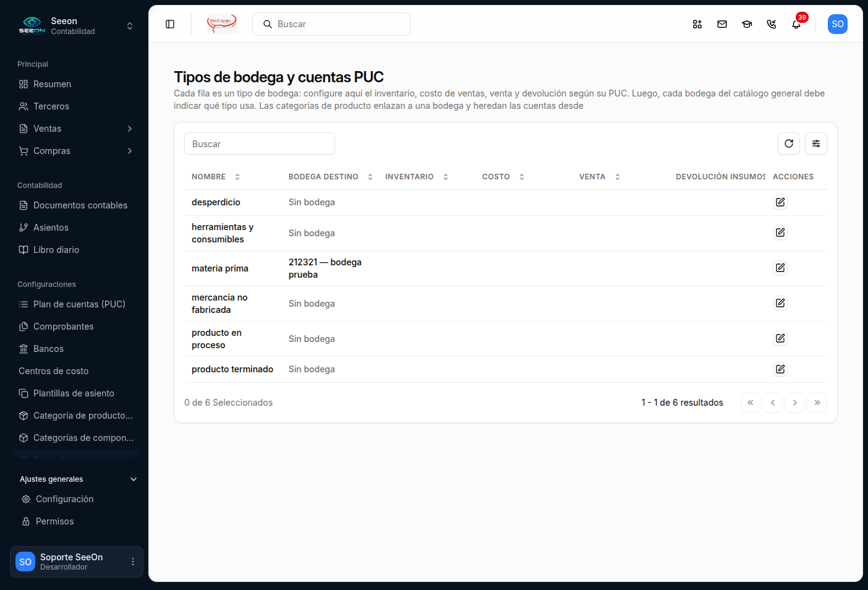
Task: Open the notifications bell with 39 badge
Action: tap(796, 24)
